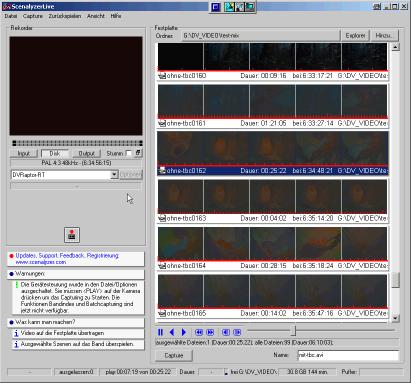
Task: Switch preview to Input mode
Action: coord(24,153)
